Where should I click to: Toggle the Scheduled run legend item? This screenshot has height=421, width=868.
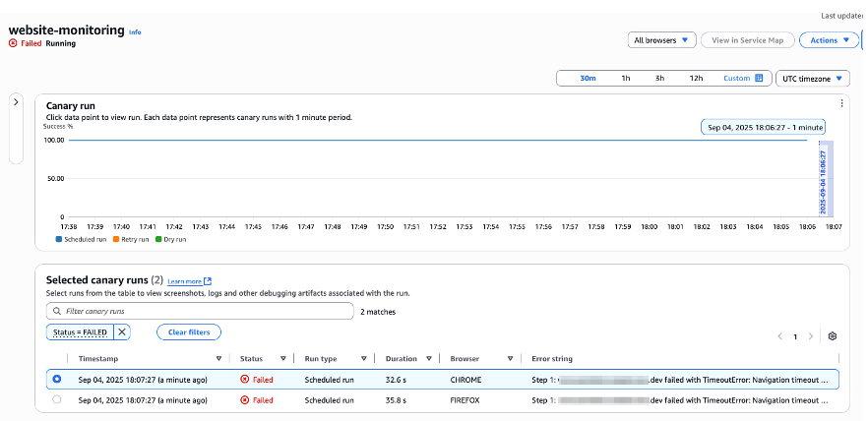(81, 239)
